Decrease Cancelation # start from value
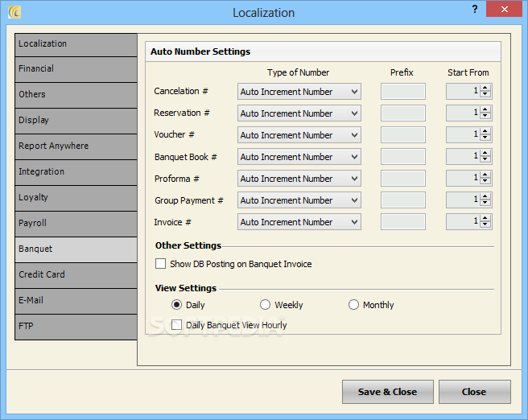The height and width of the screenshot is (420, 528). (485, 95)
